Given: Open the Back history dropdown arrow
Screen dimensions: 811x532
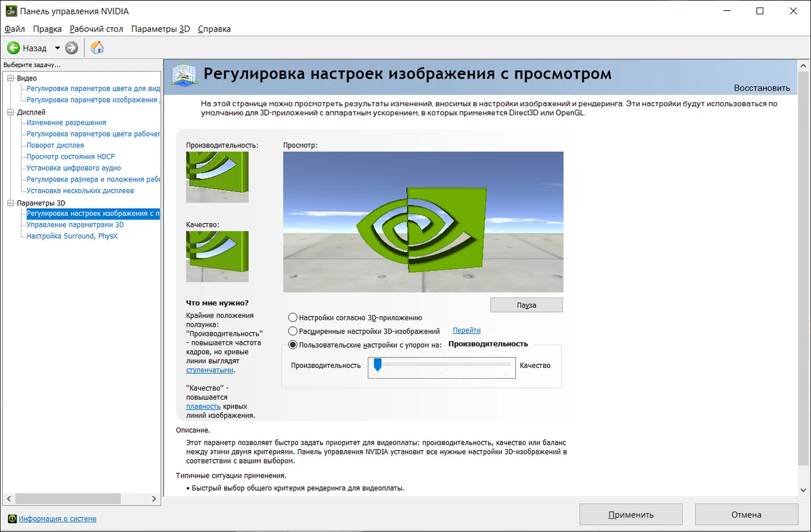Looking at the screenshot, I should (57, 48).
